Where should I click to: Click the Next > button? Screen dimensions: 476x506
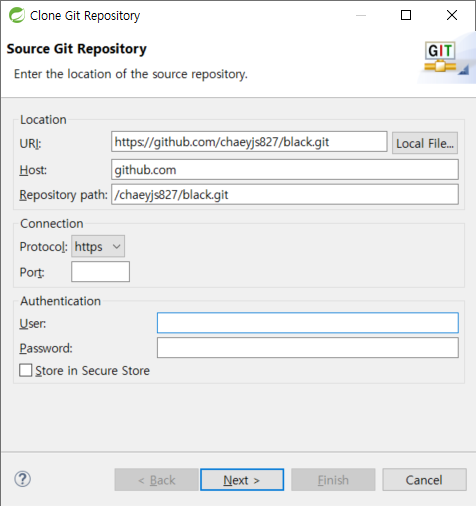click(x=242, y=480)
